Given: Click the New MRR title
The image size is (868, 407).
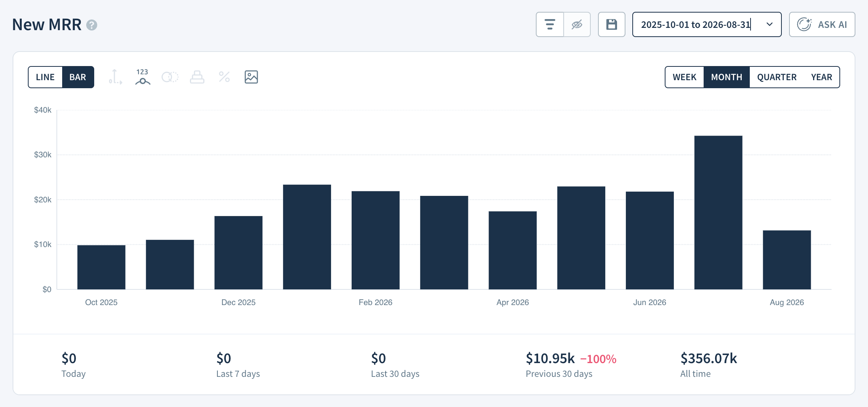Looking at the screenshot, I should click(47, 25).
